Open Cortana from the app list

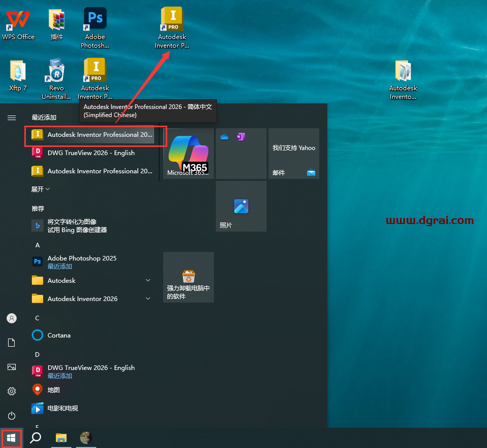point(92,335)
